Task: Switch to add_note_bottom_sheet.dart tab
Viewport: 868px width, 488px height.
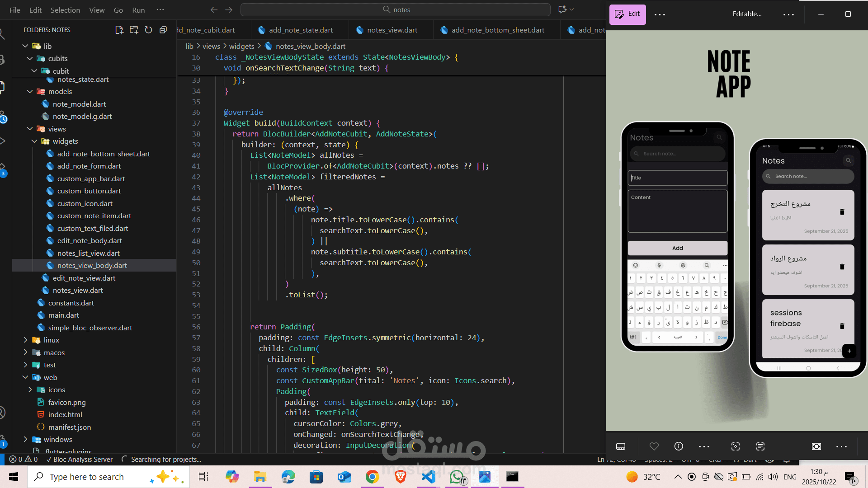Action: 497,30
